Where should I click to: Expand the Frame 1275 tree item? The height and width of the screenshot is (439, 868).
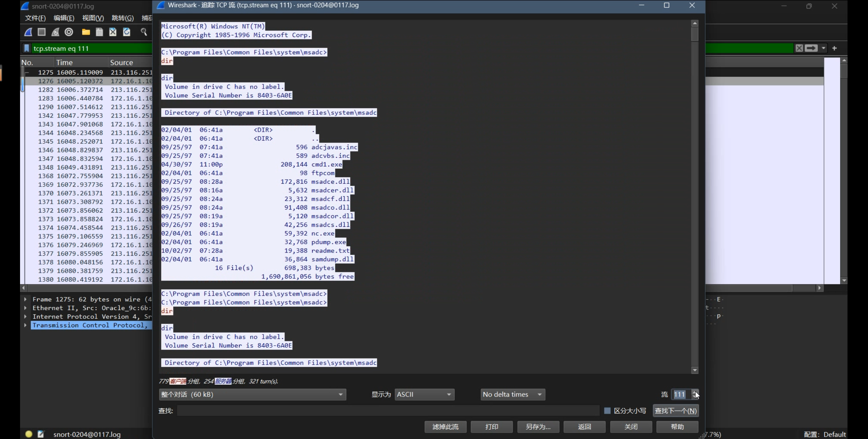click(25, 299)
